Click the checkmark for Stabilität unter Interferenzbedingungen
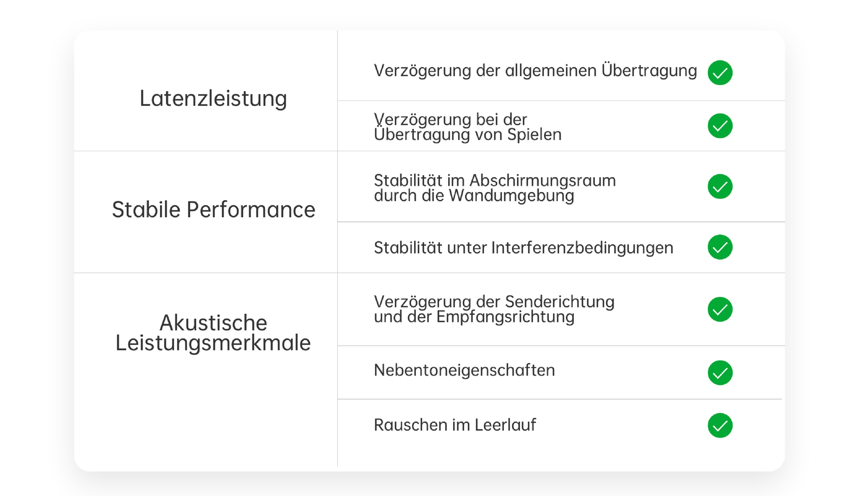This screenshot has height=496, width=868. tap(720, 247)
